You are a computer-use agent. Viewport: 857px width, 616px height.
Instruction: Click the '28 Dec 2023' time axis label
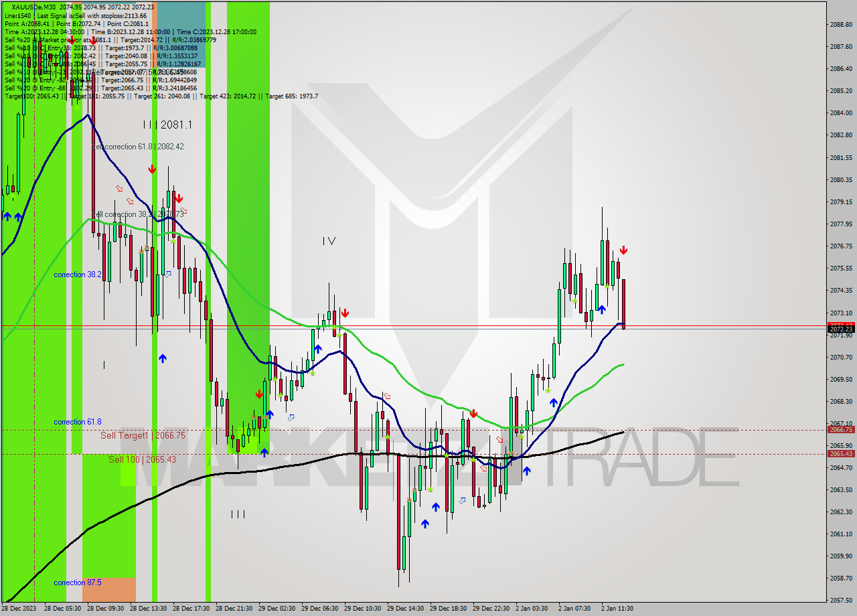coord(19,609)
